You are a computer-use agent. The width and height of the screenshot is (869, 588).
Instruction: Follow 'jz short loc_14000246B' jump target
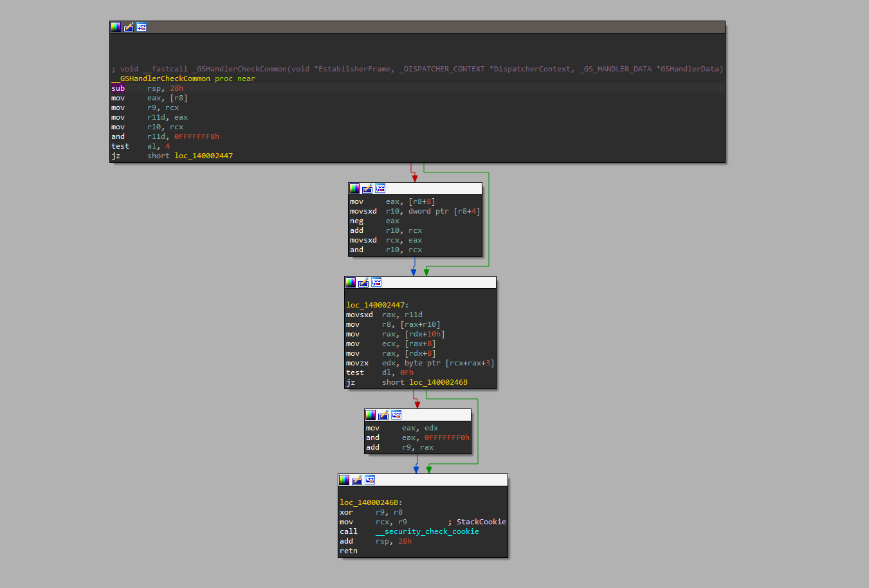click(x=438, y=382)
